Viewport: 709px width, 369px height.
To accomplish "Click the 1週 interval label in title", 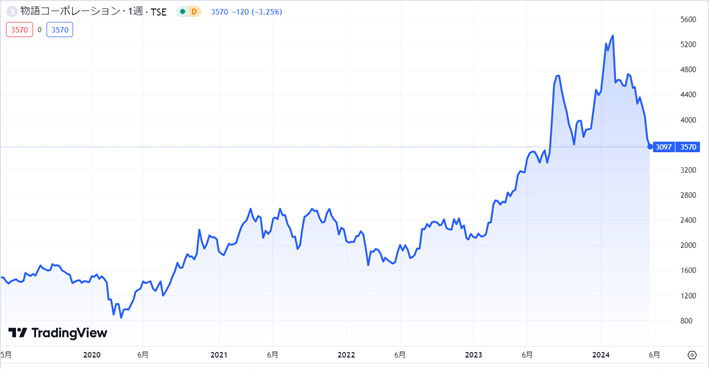I will pyautogui.click(x=136, y=12).
